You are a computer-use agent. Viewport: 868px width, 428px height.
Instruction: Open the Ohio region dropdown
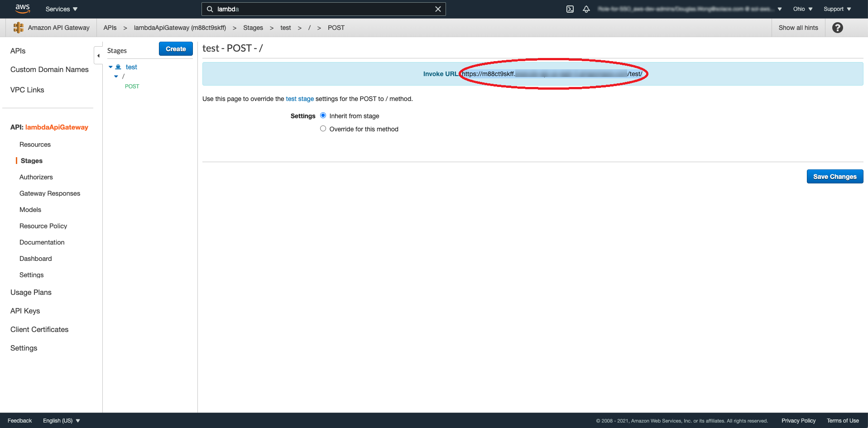pyautogui.click(x=802, y=9)
